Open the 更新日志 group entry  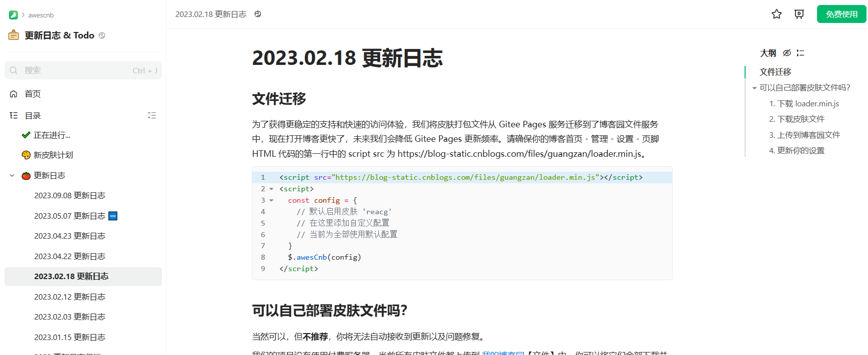tap(49, 176)
